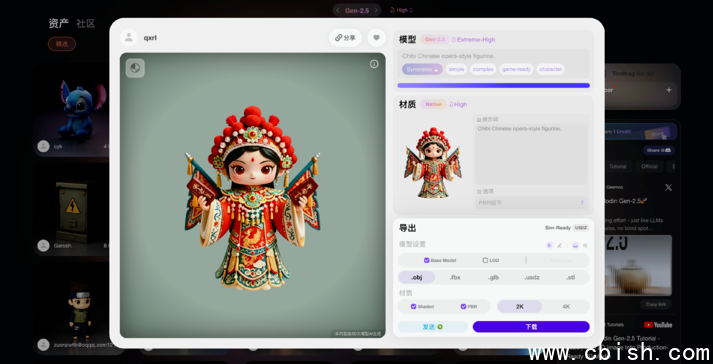Screen dimensions: 713x364
Task: Enable the LOD checkbox
Action: tap(485, 260)
